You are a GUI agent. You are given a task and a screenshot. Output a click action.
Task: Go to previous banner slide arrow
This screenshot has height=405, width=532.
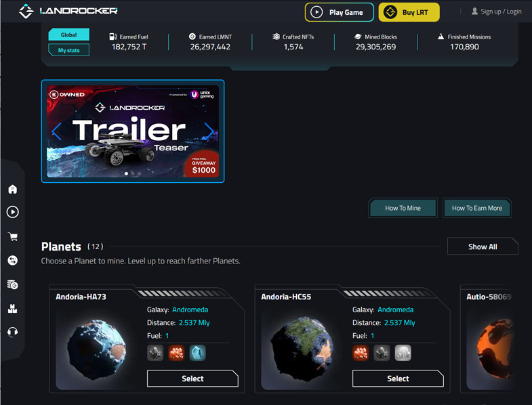tap(57, 131)
